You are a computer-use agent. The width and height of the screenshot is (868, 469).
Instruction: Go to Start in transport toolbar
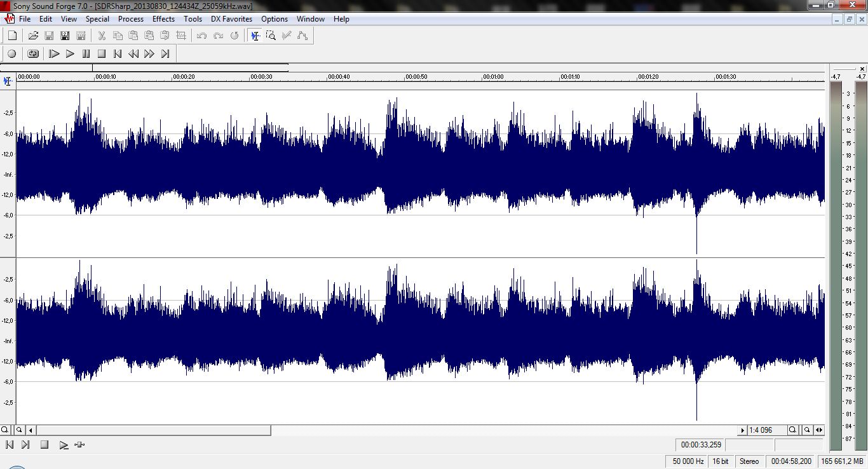click(118, 54)
